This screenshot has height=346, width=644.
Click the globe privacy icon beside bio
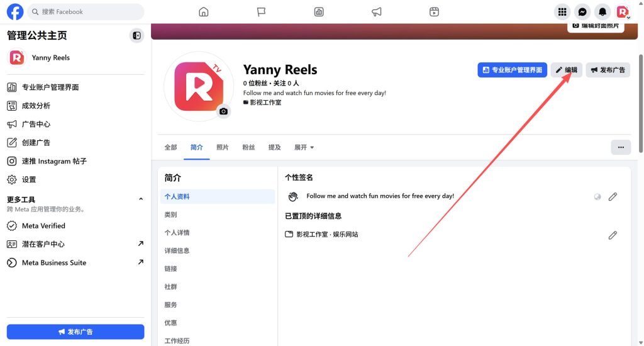coord(597,197)
